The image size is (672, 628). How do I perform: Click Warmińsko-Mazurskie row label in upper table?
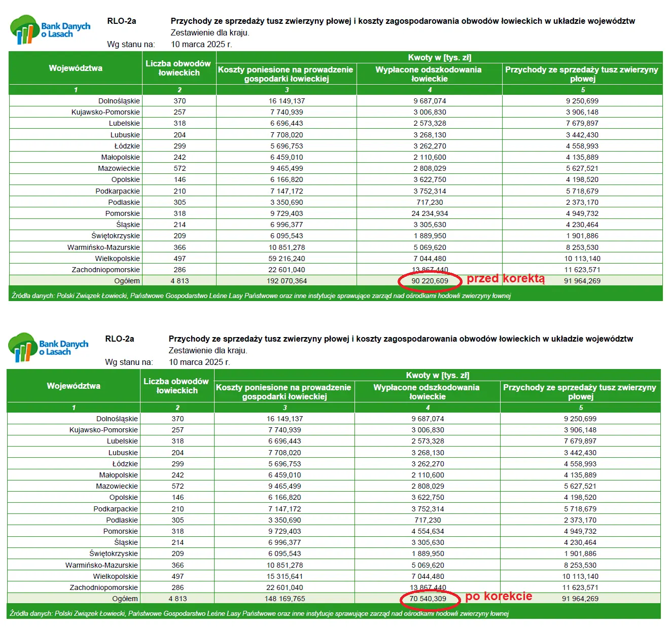pyautogui.click(x=103, y=247)
